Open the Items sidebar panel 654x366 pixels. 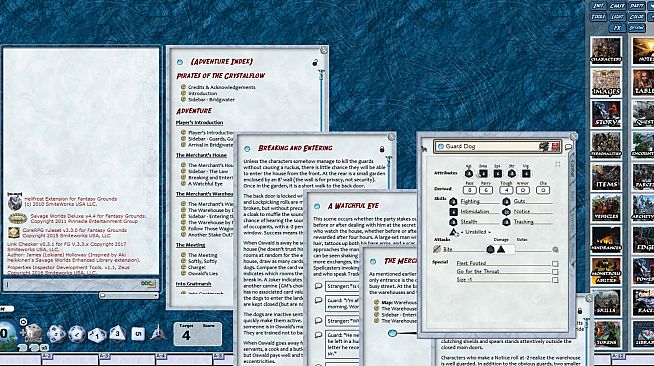click(x=606, y=176)
